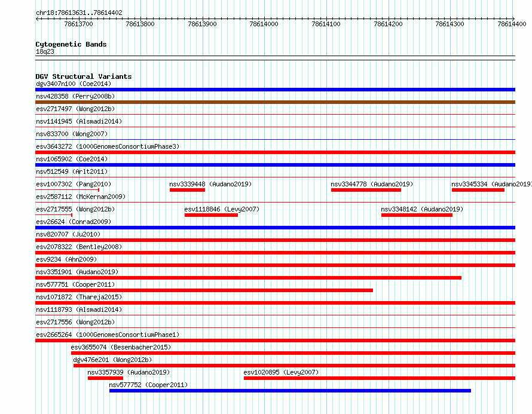Open nsv3344778 (Audano2019) variant label
This screenshot has height=414, width=532.
(372, 184)
